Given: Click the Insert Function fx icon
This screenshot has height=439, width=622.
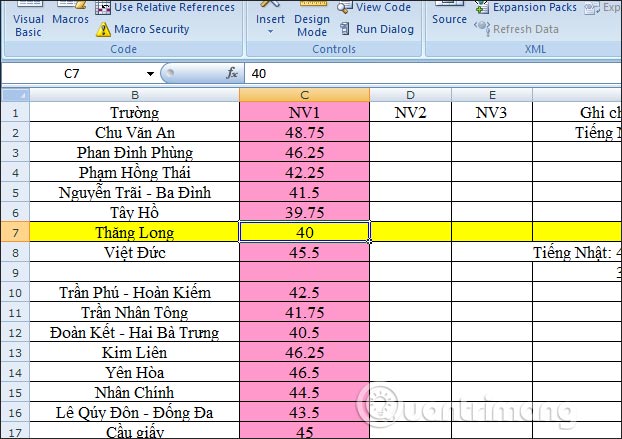Looking at the screenshot, I should click(232, 73).
